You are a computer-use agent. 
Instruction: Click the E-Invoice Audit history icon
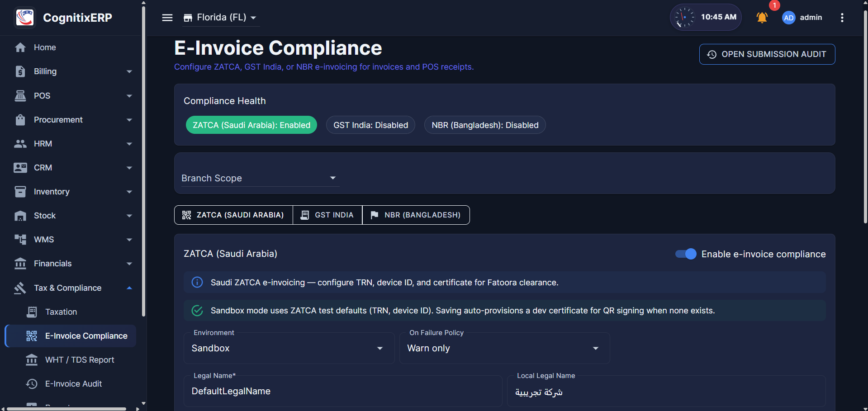tap(32, 384)
